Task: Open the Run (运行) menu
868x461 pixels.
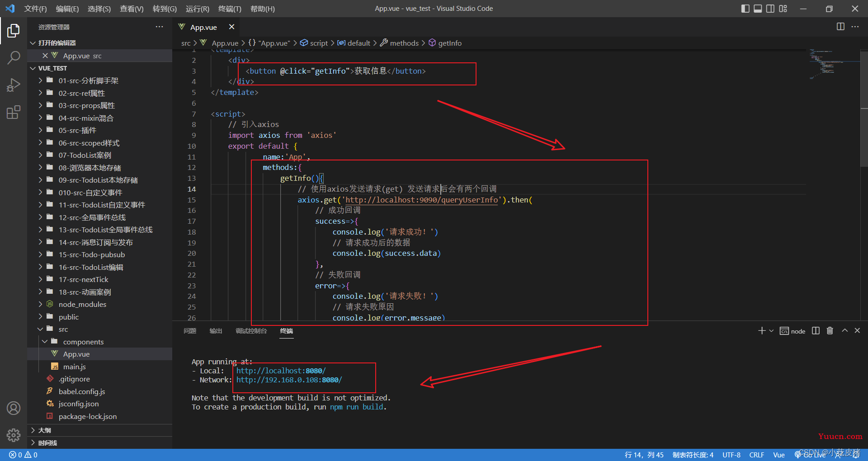Action: tap(198, 9)
